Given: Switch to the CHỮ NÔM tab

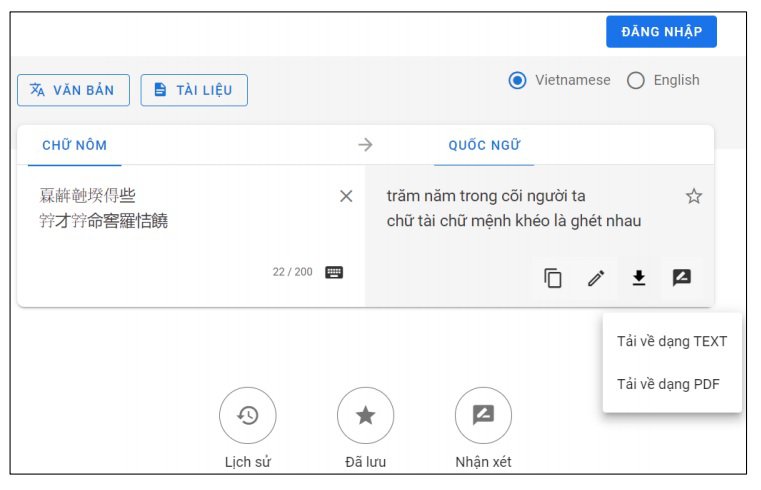Looking at the screenshot, I should pos(74,145).
